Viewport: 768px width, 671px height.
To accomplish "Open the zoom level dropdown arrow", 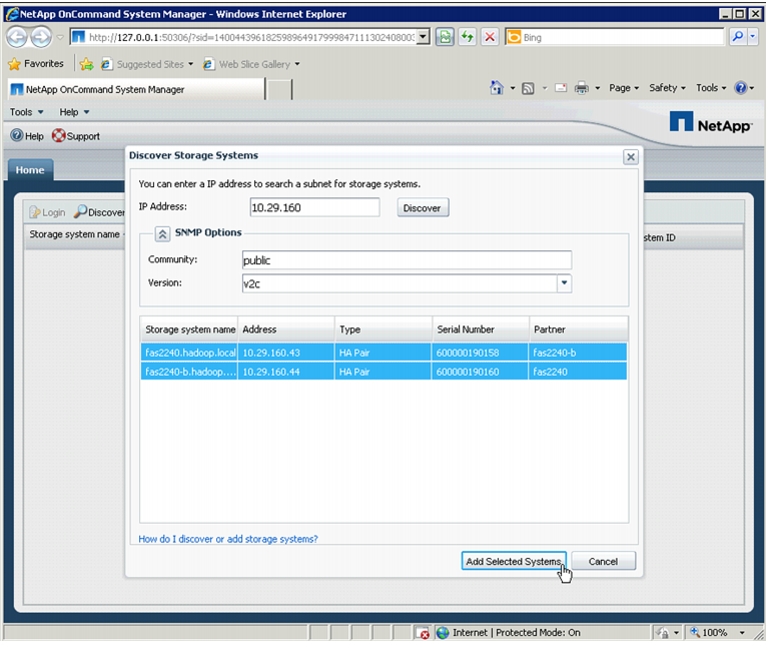I will click(x=742, y=633).
